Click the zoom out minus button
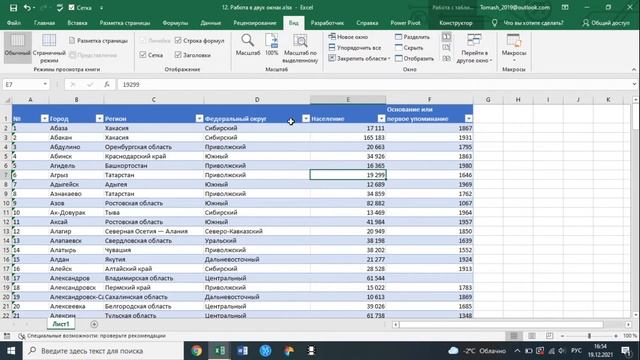 coord(562,336)
